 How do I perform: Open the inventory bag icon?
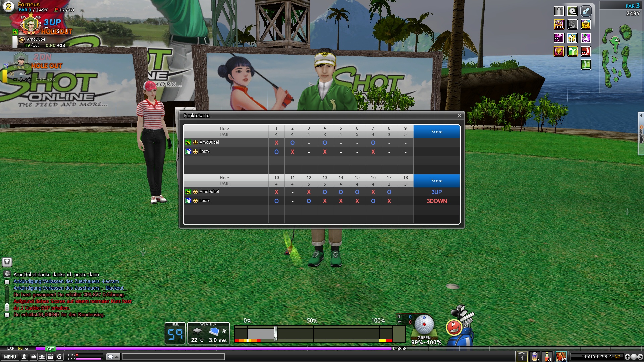(33, 357)
